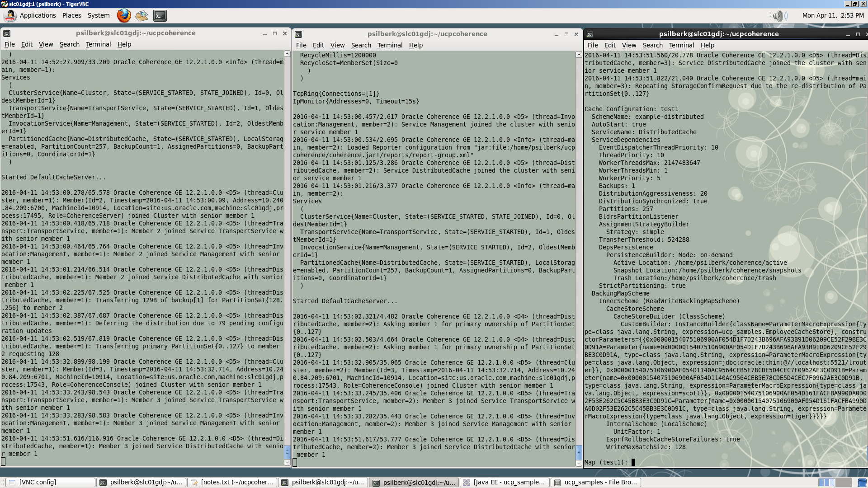Open Search menu in middle terminal window
This screenshot has width=868, height=488.
[361, 45]
